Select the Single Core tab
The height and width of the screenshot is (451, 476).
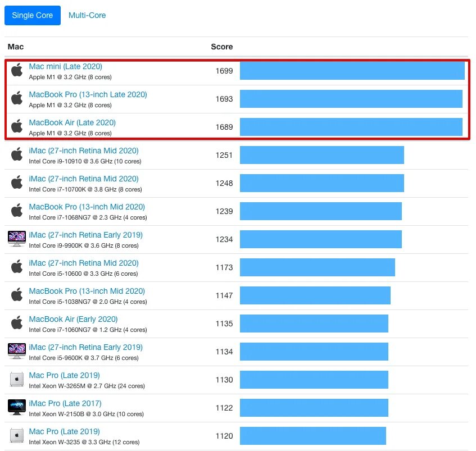pyautogui.click(x=33, y=16)
